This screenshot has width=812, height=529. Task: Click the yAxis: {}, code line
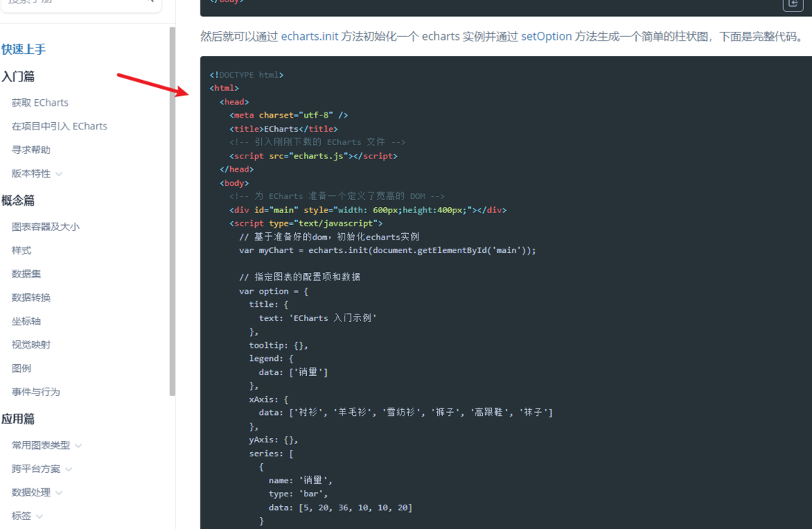pyautogui.click(x=274, y=439)
